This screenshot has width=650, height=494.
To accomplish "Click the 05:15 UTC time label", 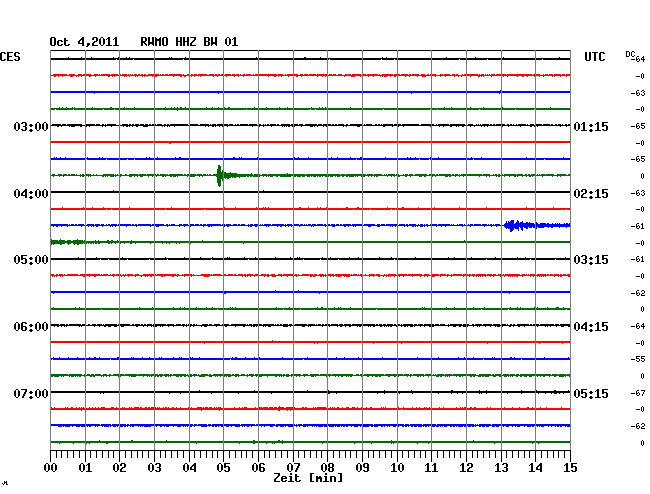I will pos(591,393).
